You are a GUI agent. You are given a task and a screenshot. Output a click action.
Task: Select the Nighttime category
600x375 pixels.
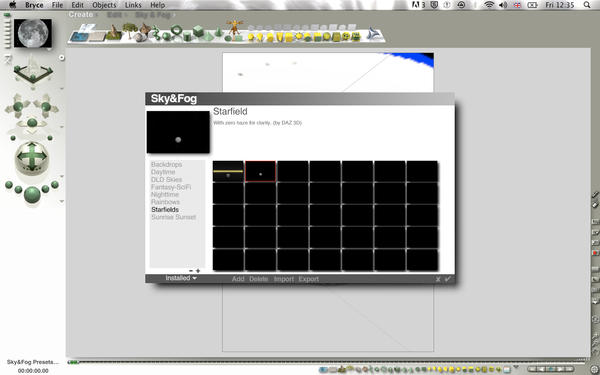click(165, 194)
